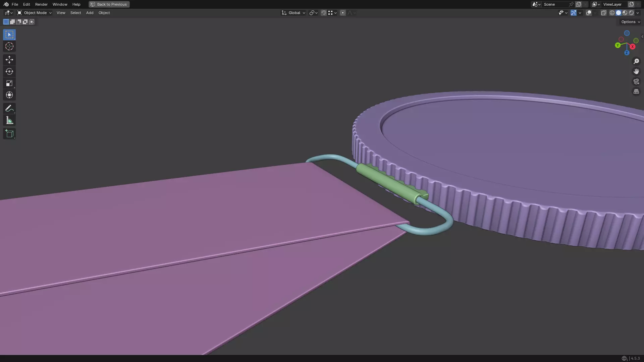Screen dimensions: 644x362
Task: Click the Back to Previous button
Action: pos(109,4)
